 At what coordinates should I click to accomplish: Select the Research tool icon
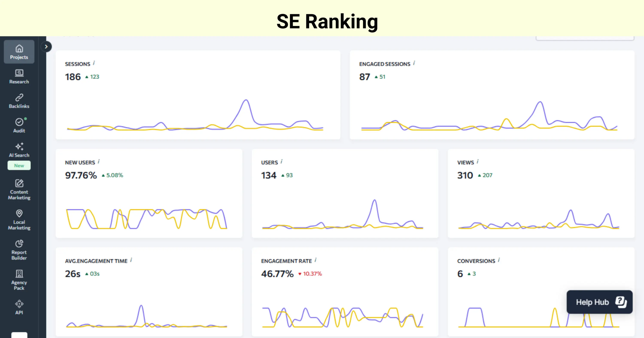tap(19, 76)
